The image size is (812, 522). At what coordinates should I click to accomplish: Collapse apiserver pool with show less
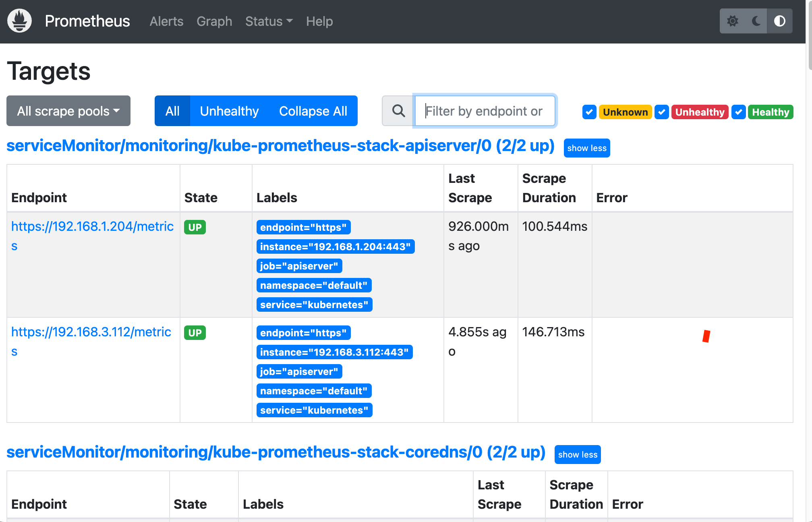(586, 148)
